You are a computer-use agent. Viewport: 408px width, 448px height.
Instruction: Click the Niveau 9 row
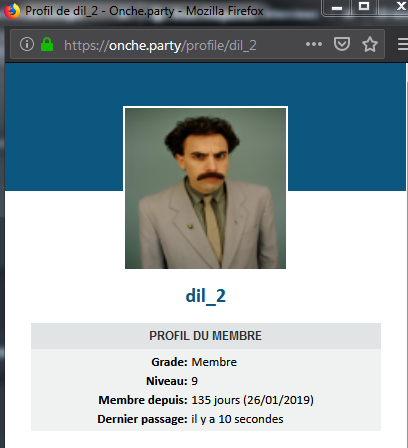click(x=206, y=381)
